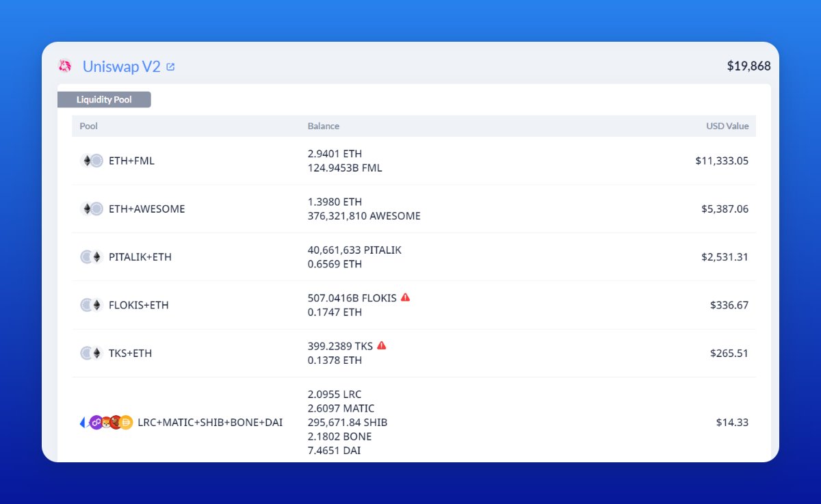This screenshot has height=504, width=821.
Task: Click the yellow DAI token icon
Action: pyautogui.click(x=126, y=423)
